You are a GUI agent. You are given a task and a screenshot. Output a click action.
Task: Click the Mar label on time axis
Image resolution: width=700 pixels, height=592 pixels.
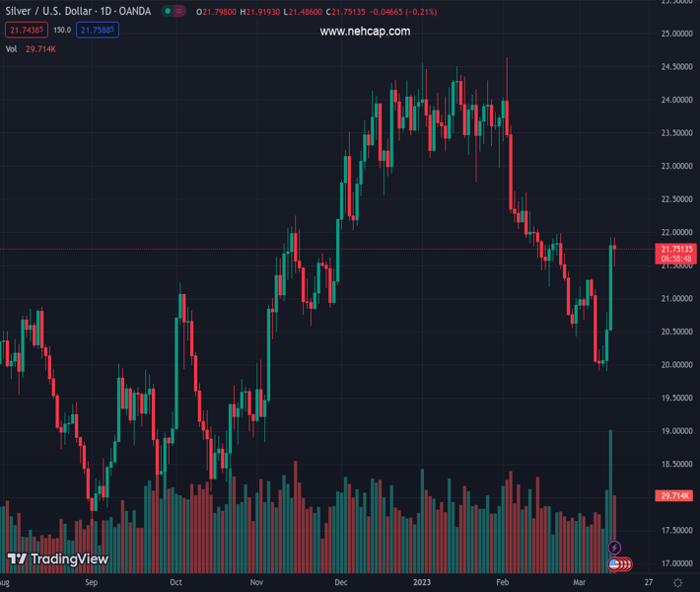click(x=579, y=583)
